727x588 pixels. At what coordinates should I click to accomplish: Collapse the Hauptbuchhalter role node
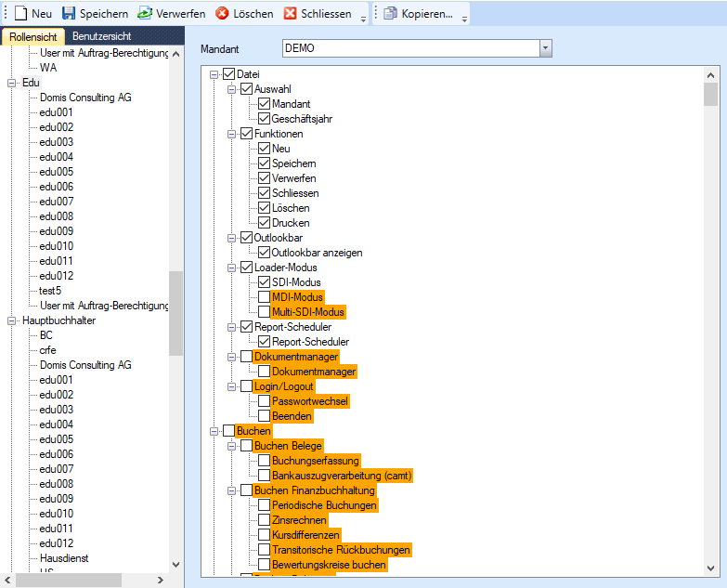coord(12,320)
